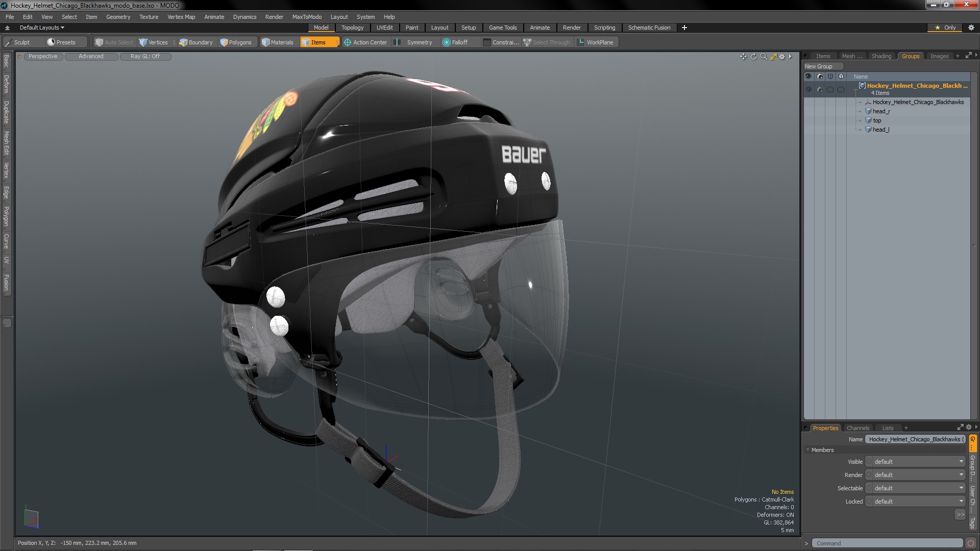980x551 pixels.
Task: Switch to the Schematic Fusion tab
Action: (649, 28)
